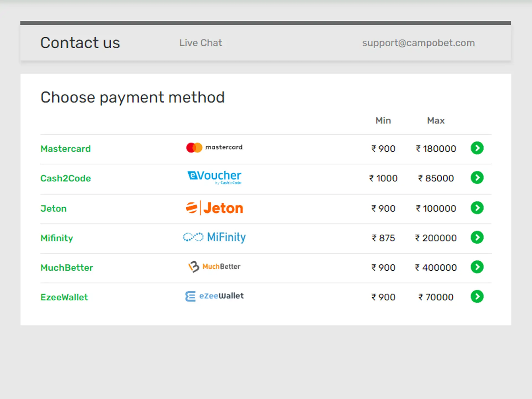Image resolution: width=532 pixels, height=399 pixels.
Task: Click the MuchBetter logo
Action: (x=214, y=267)
